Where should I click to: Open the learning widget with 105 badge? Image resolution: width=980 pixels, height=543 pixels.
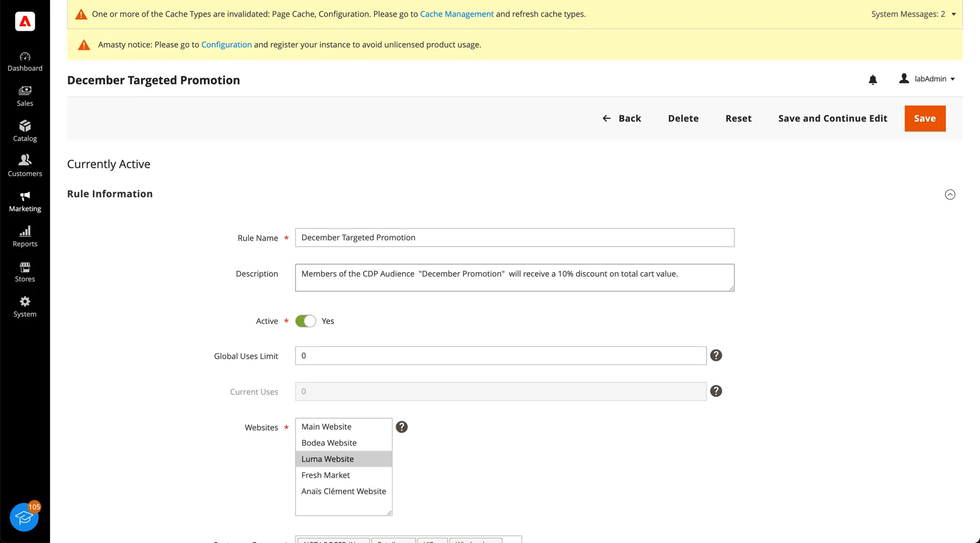(x=24, y=516)
